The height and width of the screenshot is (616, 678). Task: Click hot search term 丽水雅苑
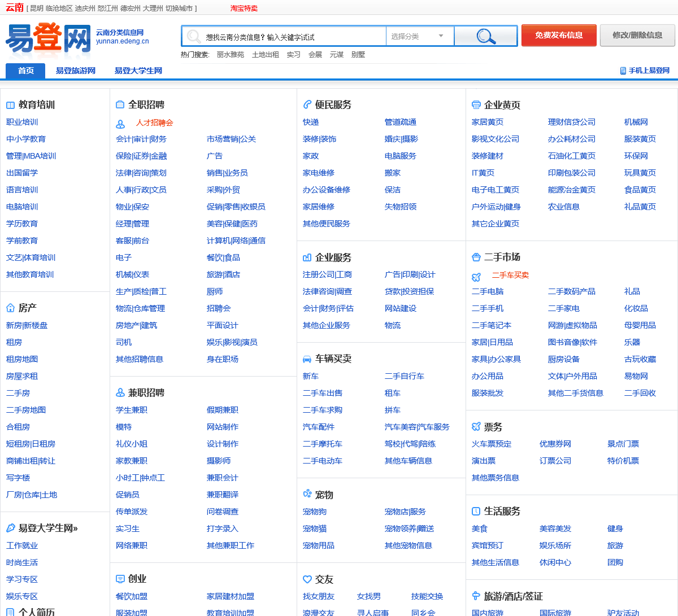coord(231,55)
